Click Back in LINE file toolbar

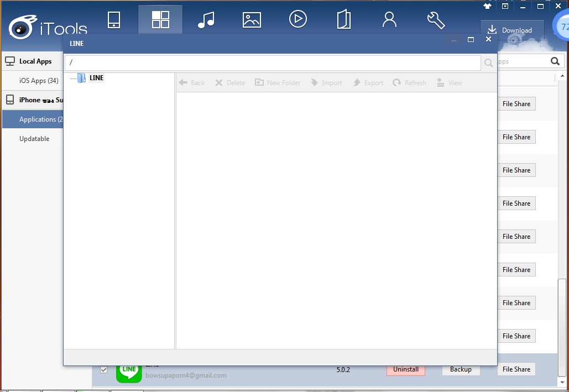192,83
